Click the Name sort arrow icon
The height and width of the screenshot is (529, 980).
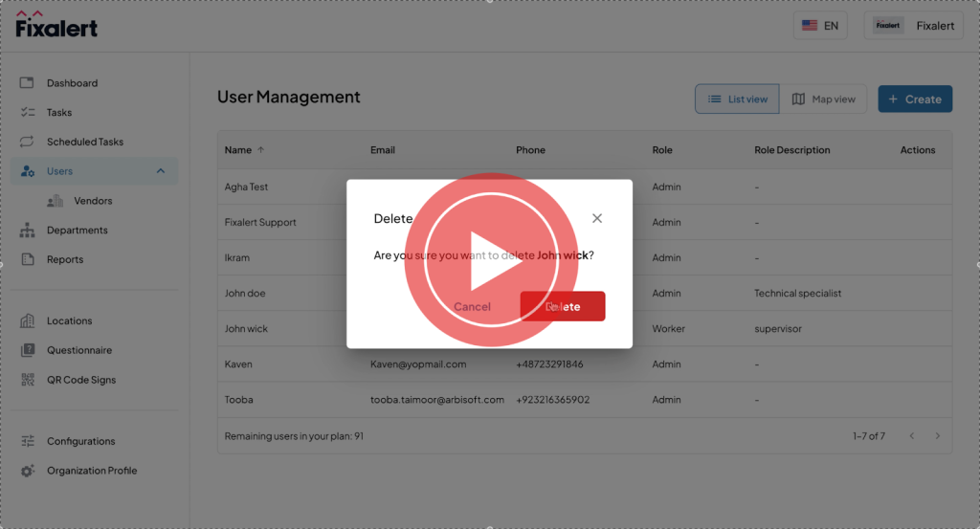point(260,150)
